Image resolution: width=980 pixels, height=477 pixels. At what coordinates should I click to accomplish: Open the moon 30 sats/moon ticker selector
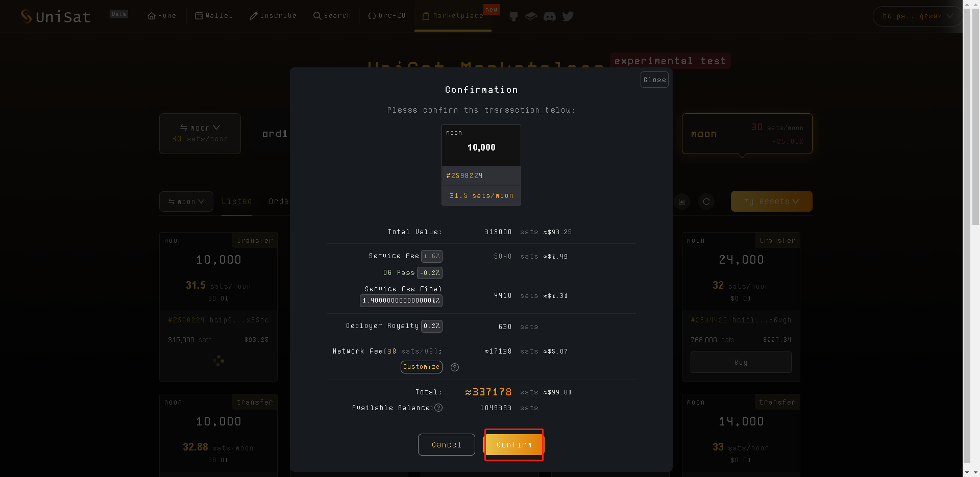click(200, 134)
